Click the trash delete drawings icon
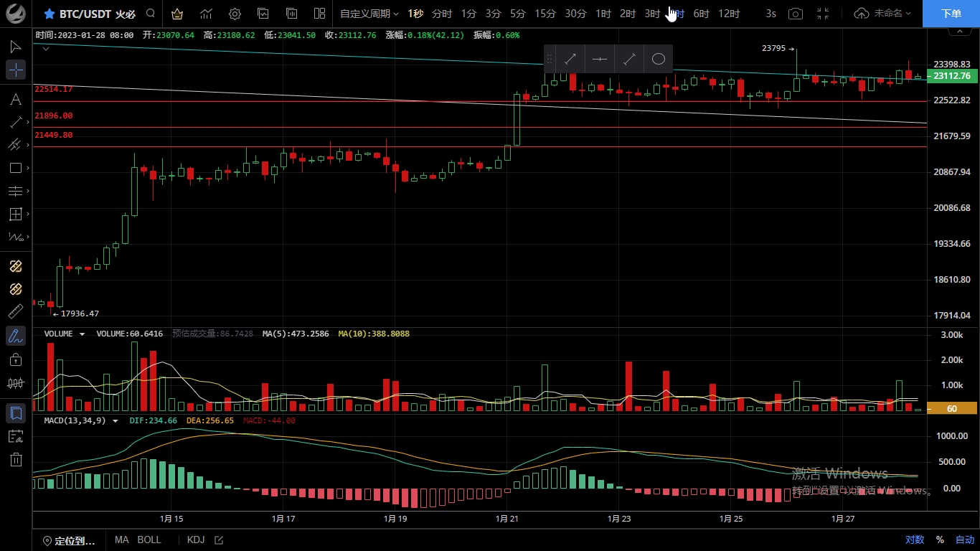 pyautogui.click(x=16, y=460)
